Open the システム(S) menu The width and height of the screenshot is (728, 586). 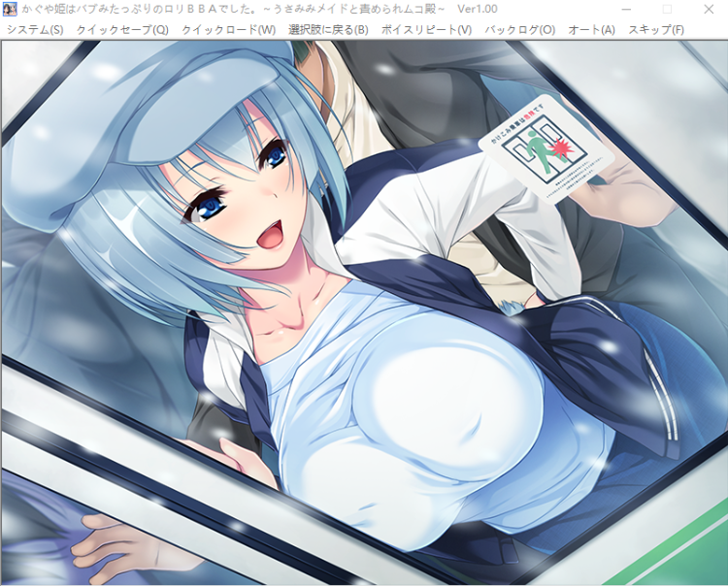click(35, 30)
